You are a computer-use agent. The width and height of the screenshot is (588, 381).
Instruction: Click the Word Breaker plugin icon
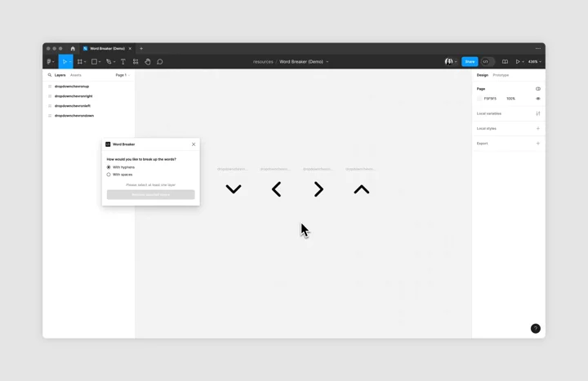(108, 144)
